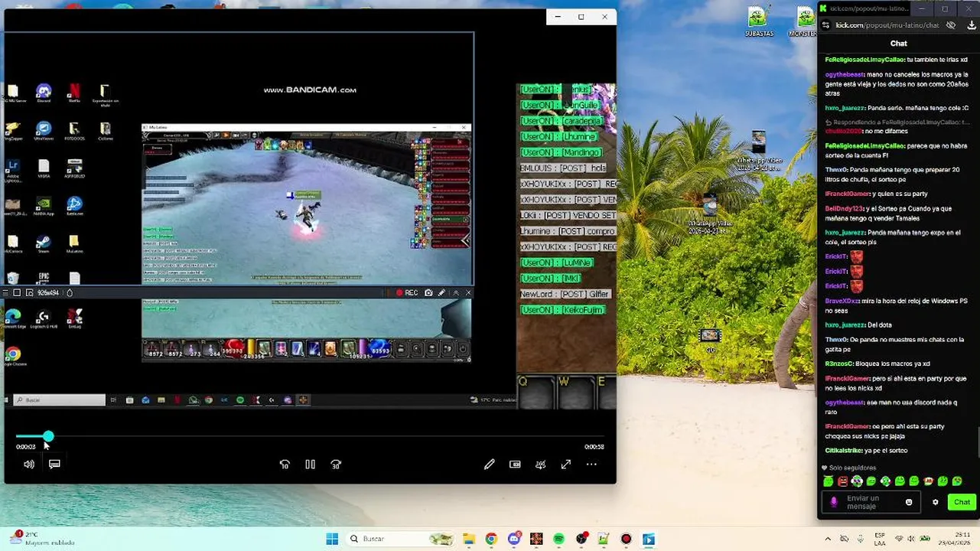Open the weather widget on taskbar
Screen dimensions: 980x551
43,538
